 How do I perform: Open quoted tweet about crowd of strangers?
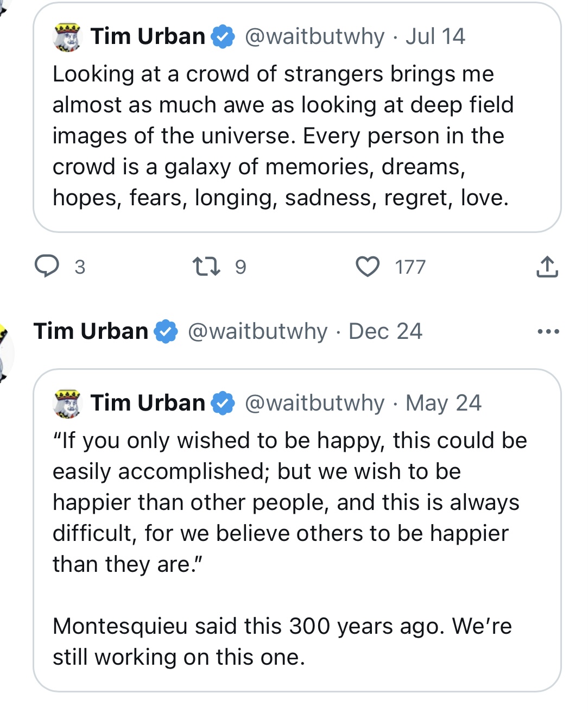pos(297,117)
